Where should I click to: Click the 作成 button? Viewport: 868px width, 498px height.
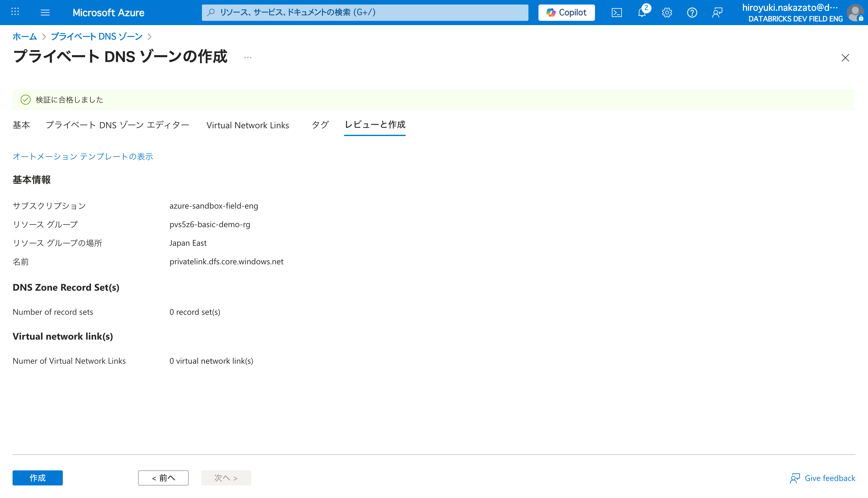point(38,477)
